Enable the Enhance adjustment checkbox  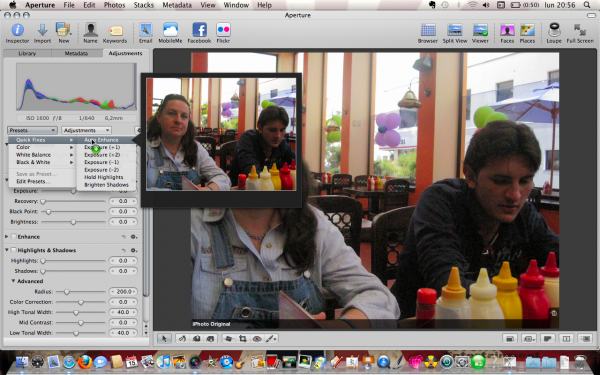coord(14,237)
